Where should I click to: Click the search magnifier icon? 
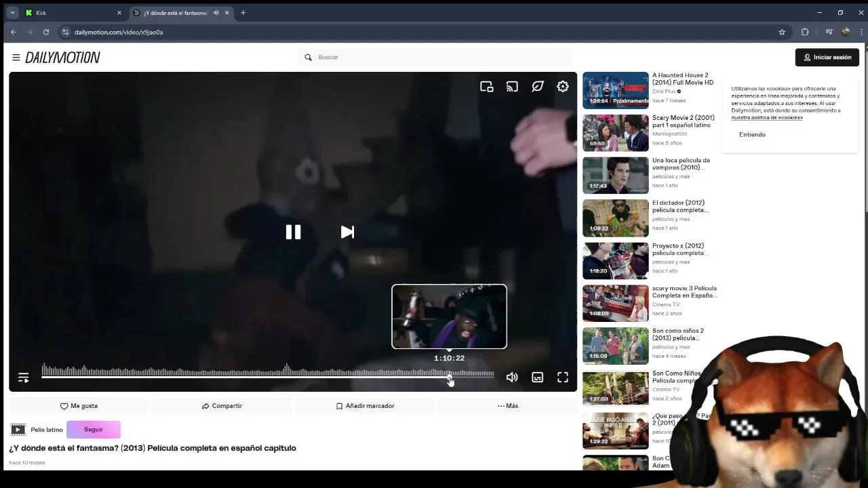point(308,58)
